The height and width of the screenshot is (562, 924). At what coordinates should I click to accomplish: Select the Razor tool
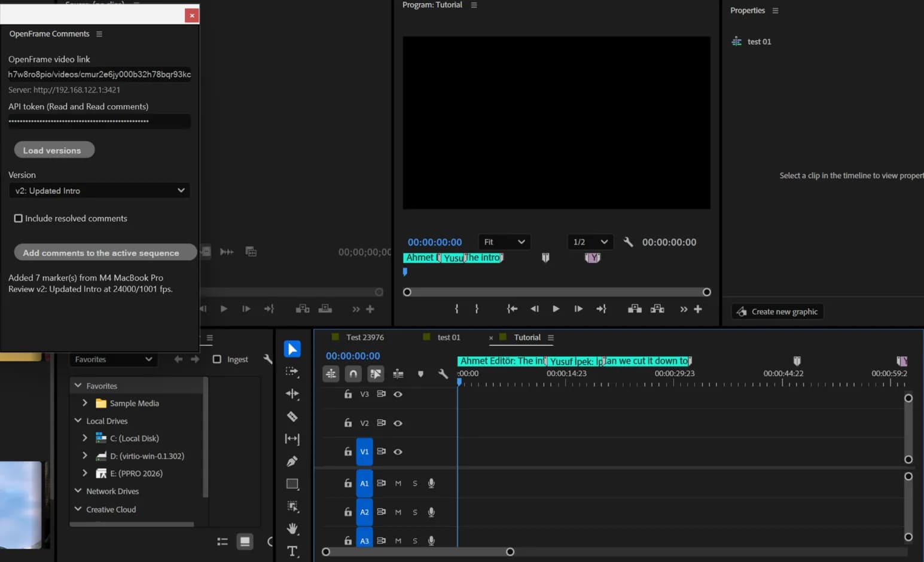[292, 416]
